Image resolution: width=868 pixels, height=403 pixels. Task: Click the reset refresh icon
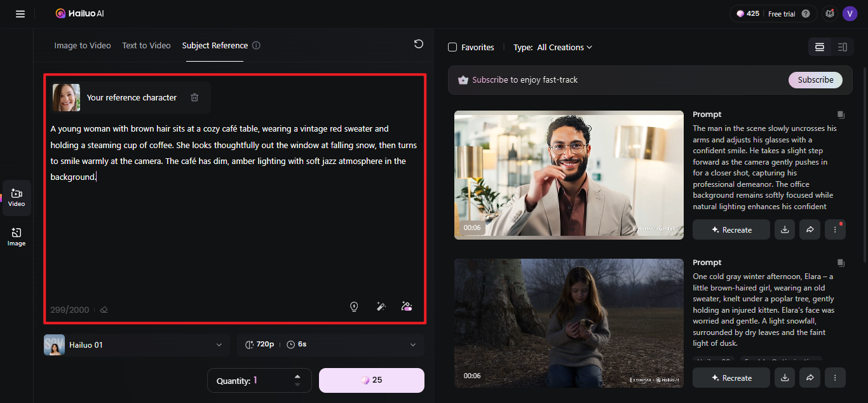click(x=418, y=44)
